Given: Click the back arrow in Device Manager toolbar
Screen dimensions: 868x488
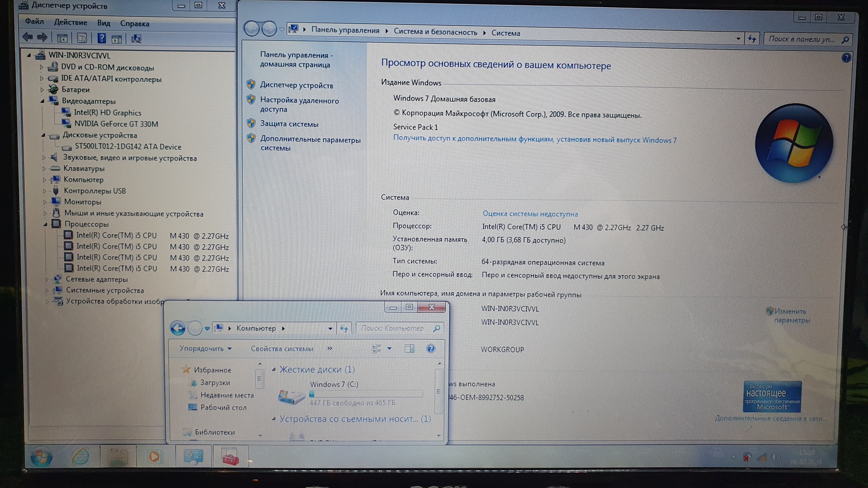Looking at the screenshot, I should pos(28,38).
